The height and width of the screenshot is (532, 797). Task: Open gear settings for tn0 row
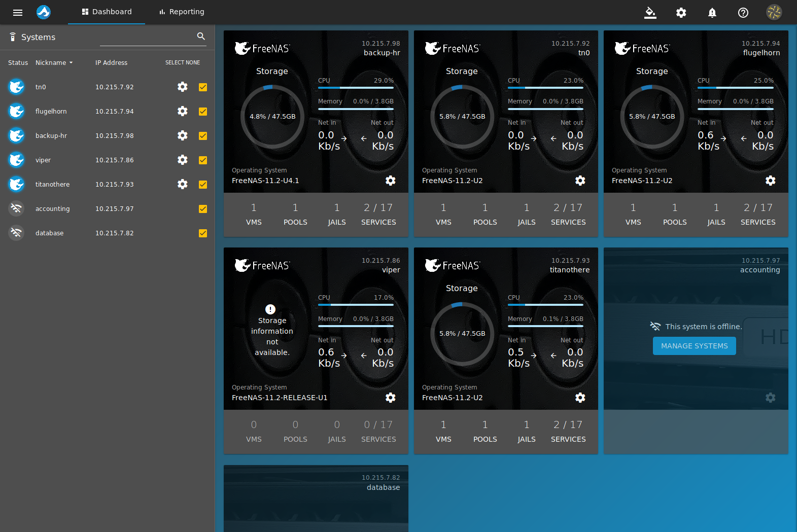click(183, 87)
